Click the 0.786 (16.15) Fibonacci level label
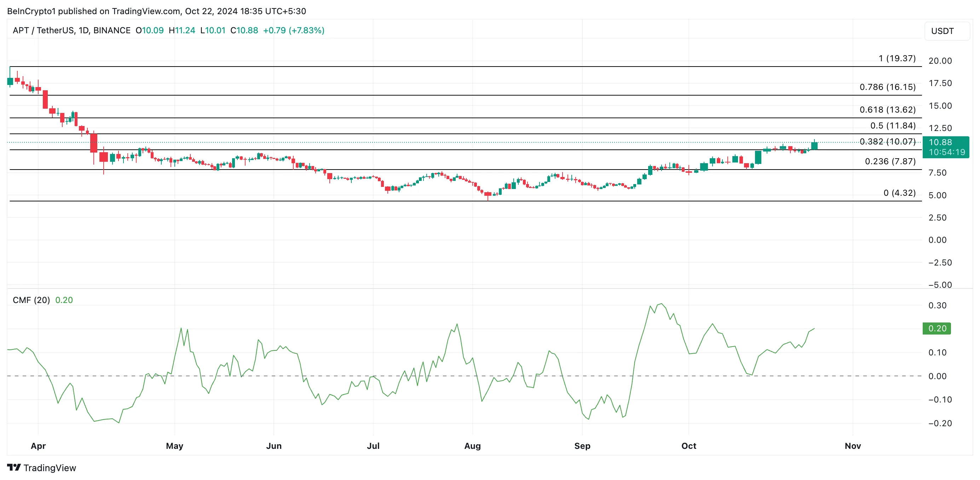This screenshot has height=480, width=980. tap(887, 87)
